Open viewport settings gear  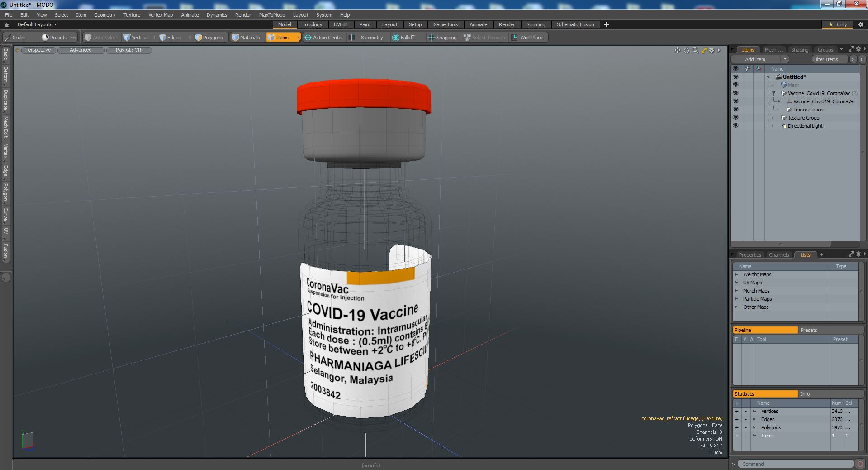tap(711, 50)
